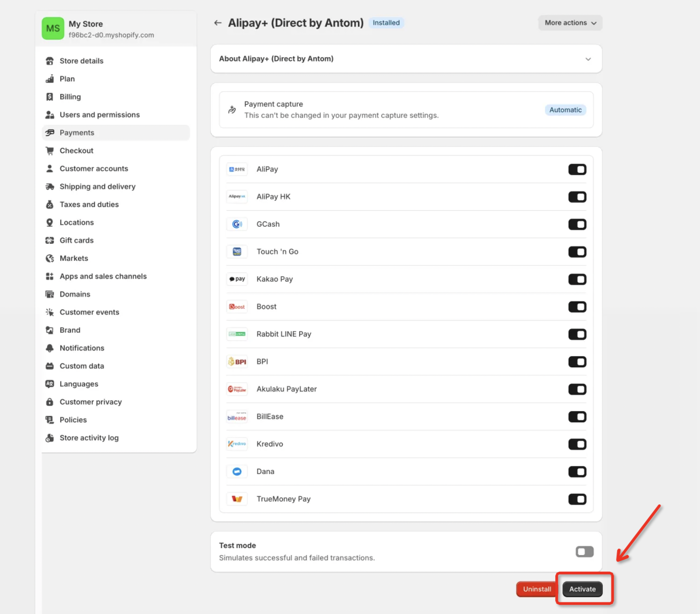The height and width of the screenshot is (614, 700).
Task: Open Shipping and delivery settings
Action: click(97, 187)
